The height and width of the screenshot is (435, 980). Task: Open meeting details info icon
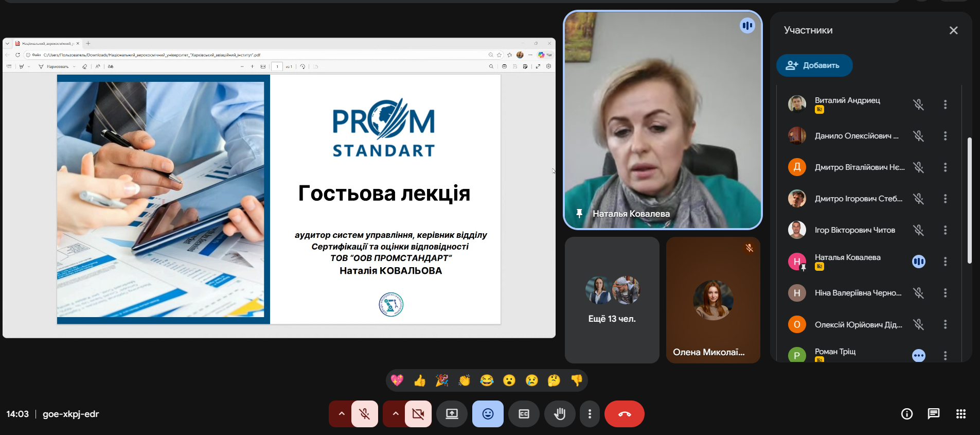tap(906, 414)
